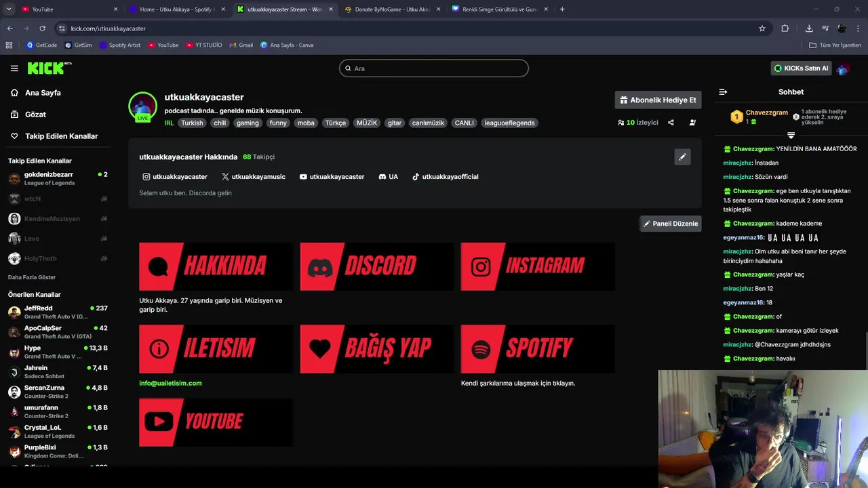Open a new browser tab
This screenshot has height=488, width=868.
(x=562, y=9)
